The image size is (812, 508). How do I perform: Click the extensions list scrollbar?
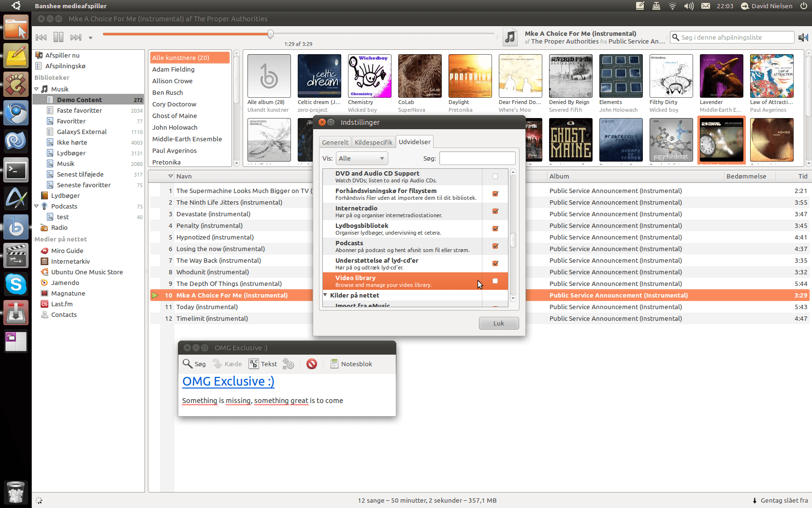coord(513,239)
